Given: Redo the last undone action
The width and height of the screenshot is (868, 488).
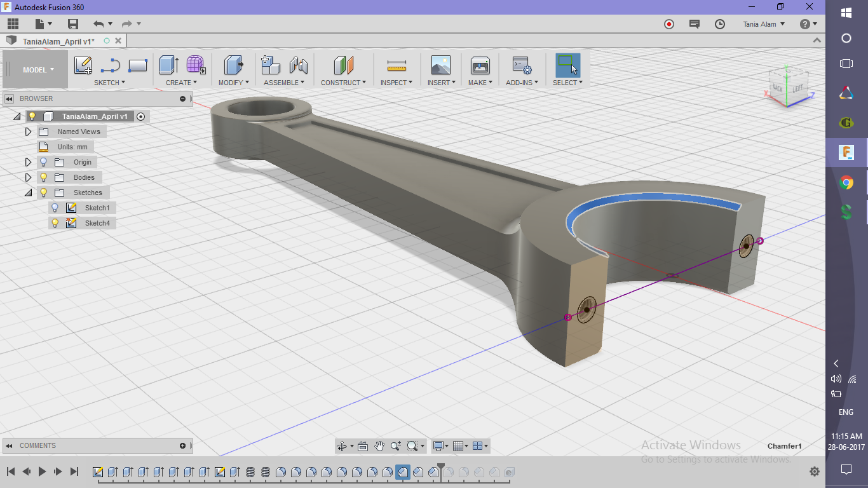Looking at the screenshot, I should coord(127,24).
